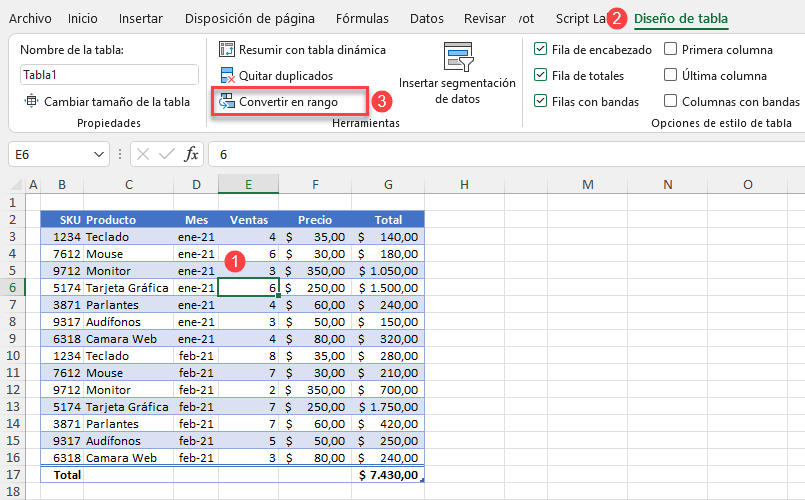Click the Audífonos cell in row 8

(x=128, y=322)
